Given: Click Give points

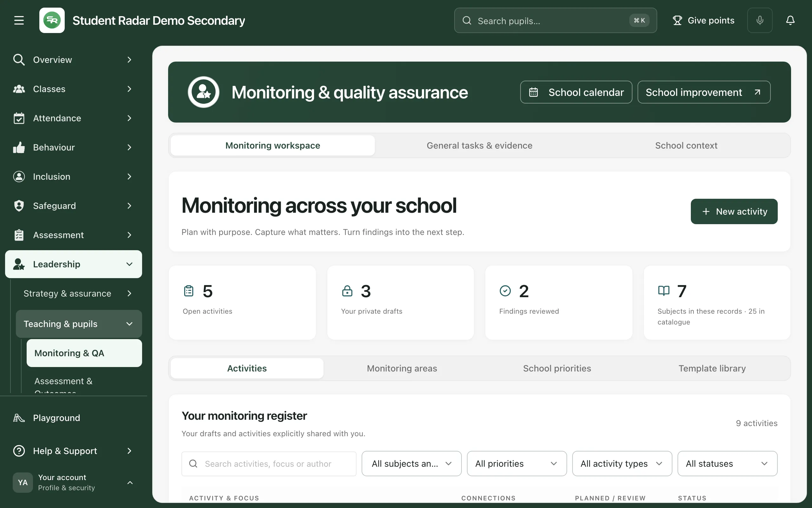Looking at the screenshot, I should click(x=703, y=21).
